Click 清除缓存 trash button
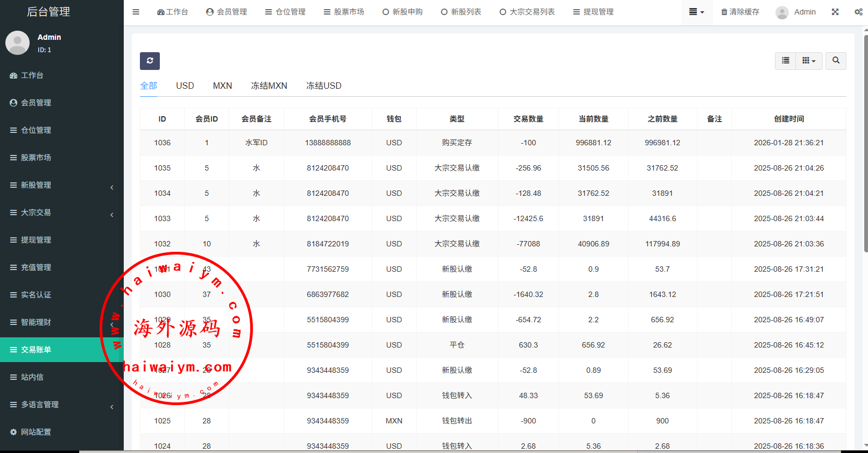 740,12
